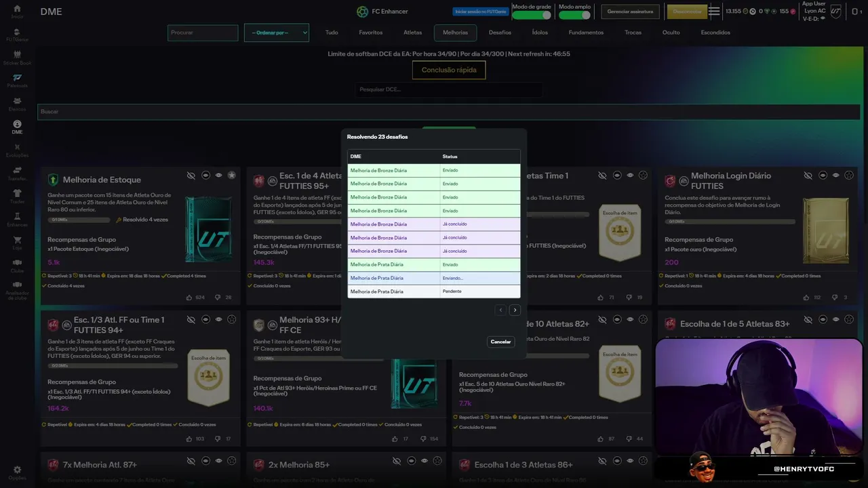Click circled eye icon on Melhoria Login Diário

pyautogui.click(x=823, y=175)
